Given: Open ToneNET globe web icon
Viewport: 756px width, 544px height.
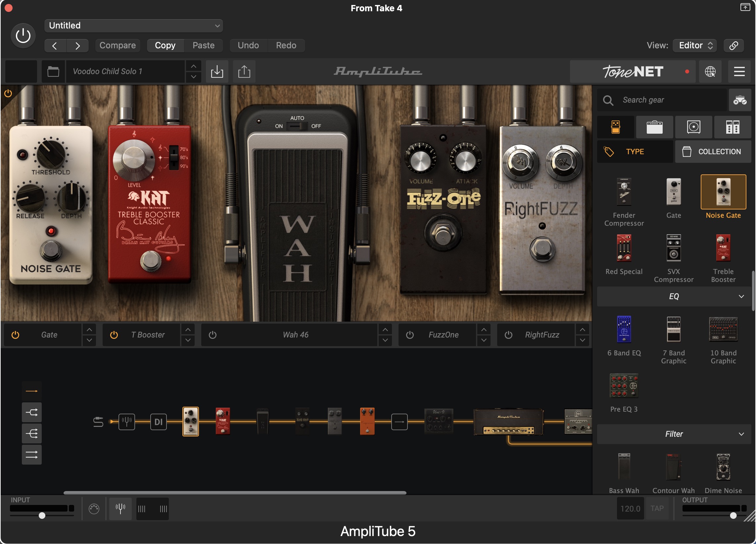Looking at the screenshot, I should (x=710, y=71).
